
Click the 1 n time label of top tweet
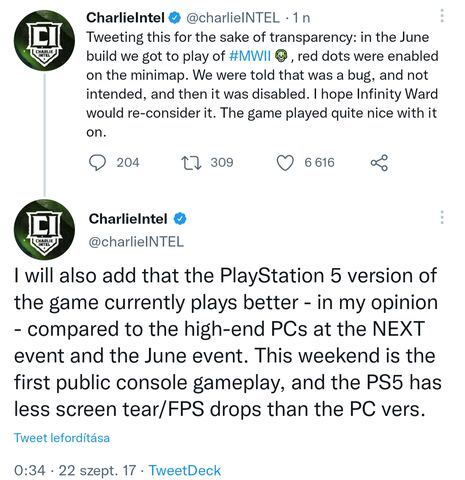tap(301, 18)
